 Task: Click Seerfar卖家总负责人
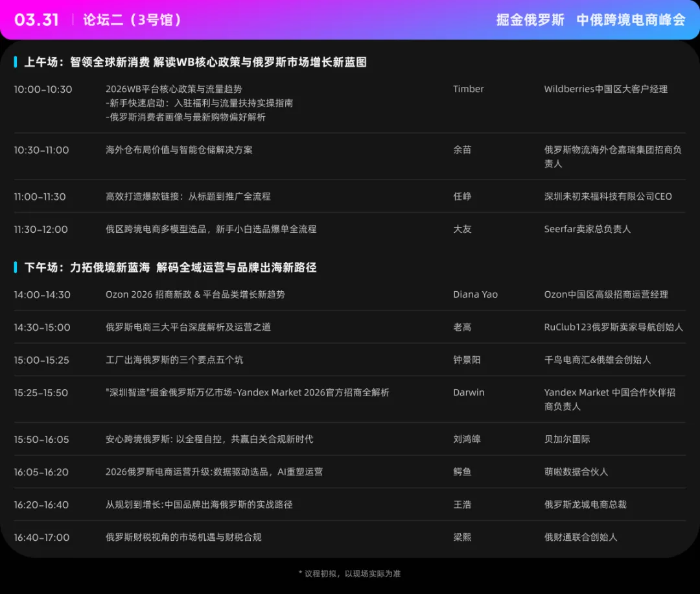[x=587, y=229]
